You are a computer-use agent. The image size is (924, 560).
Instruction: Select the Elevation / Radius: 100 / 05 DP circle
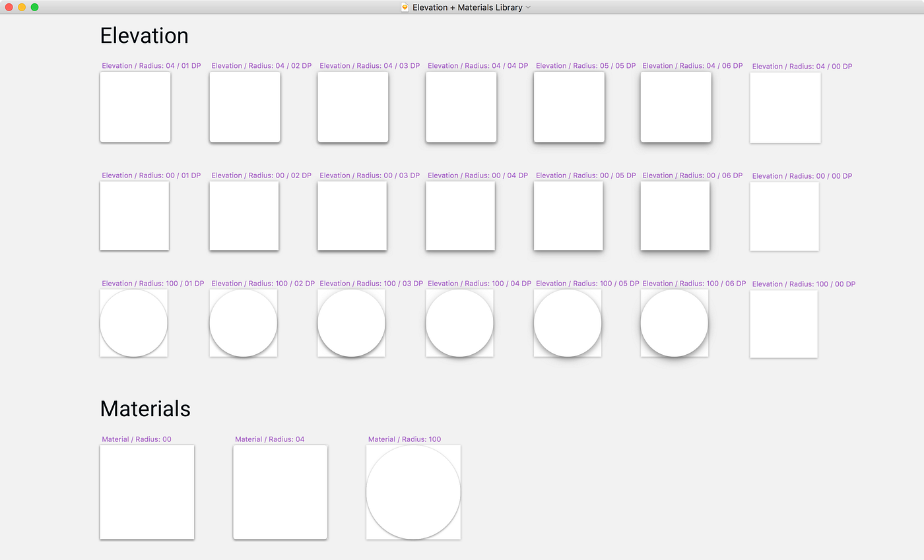567,323
